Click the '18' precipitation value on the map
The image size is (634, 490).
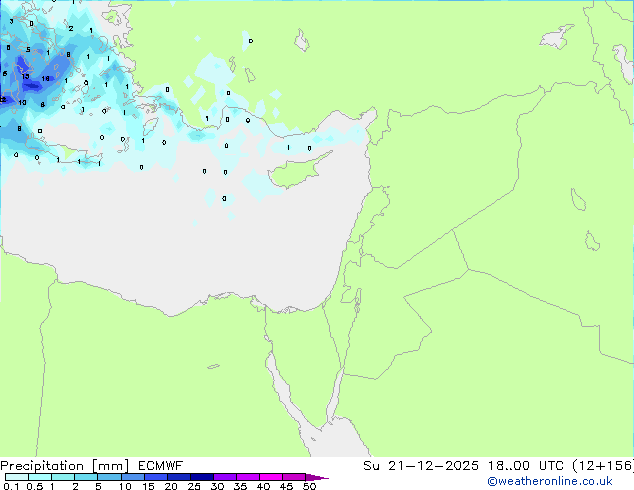[45, 78]
